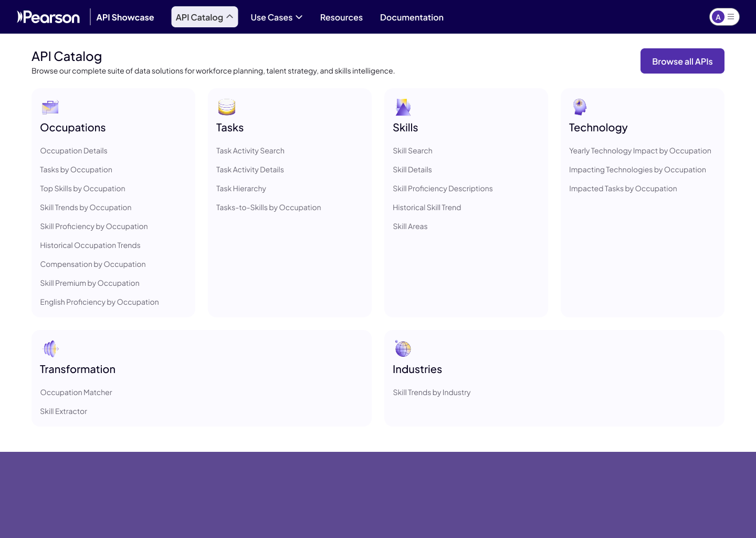This screenshot has width=756, height=538.
Task: Open English Proficiency by Occupation
Action: click(99, 302)
